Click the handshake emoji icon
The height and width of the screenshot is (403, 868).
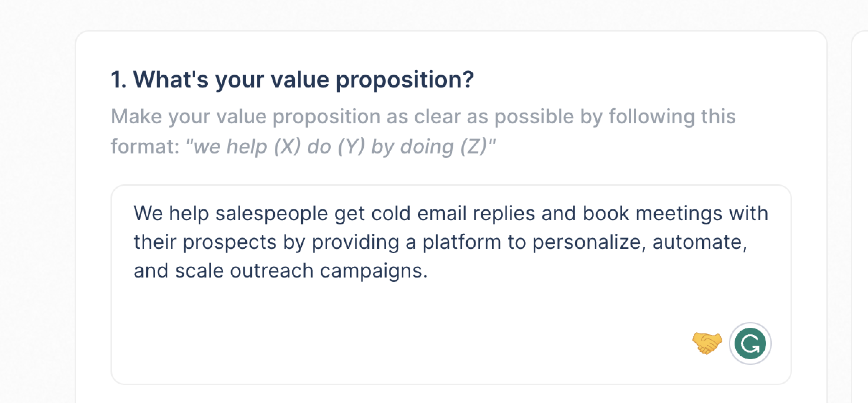[707, 343]
